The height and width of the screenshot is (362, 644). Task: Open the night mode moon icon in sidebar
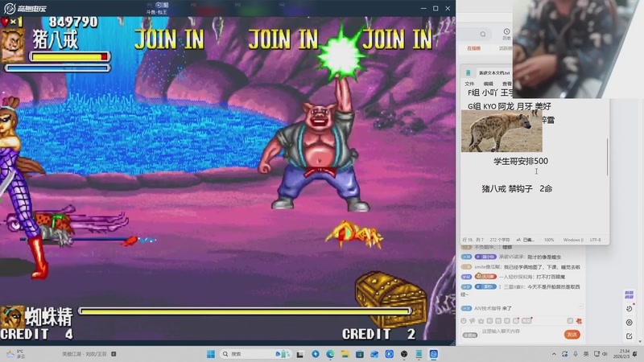(630, 308)
